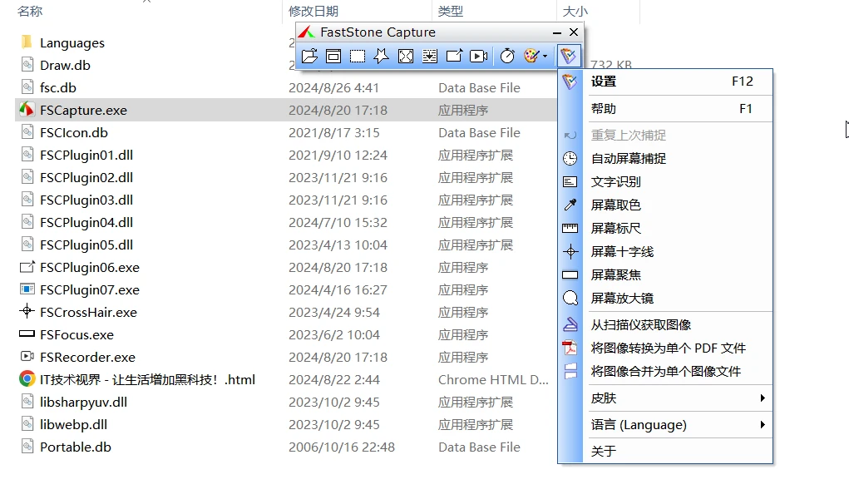Minimize the FastStone Capture panel

[x=556, y=32]
